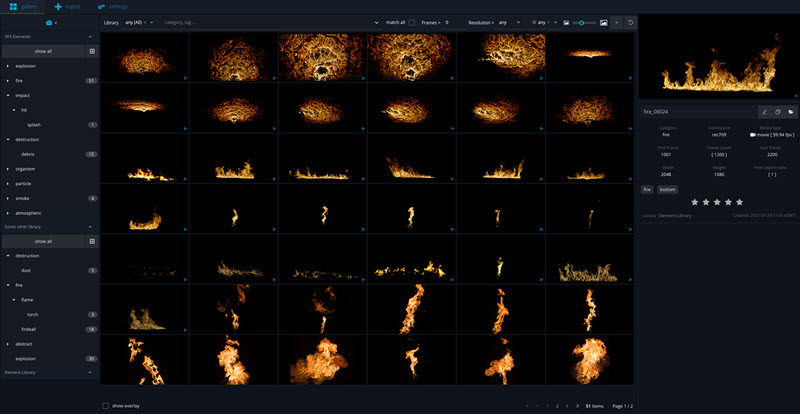Go to next page arrow
This screenshot has width=800, height=414.
click(567, 406)
